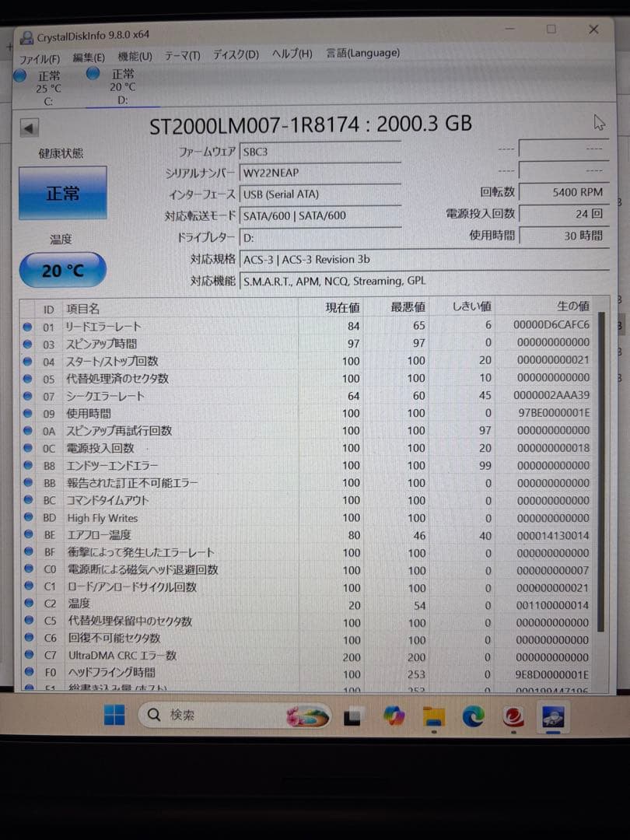This screenshot has width=630, height=840.
Task: Open Microsoft Edge from the taskbar
Action: coord(473,716)
